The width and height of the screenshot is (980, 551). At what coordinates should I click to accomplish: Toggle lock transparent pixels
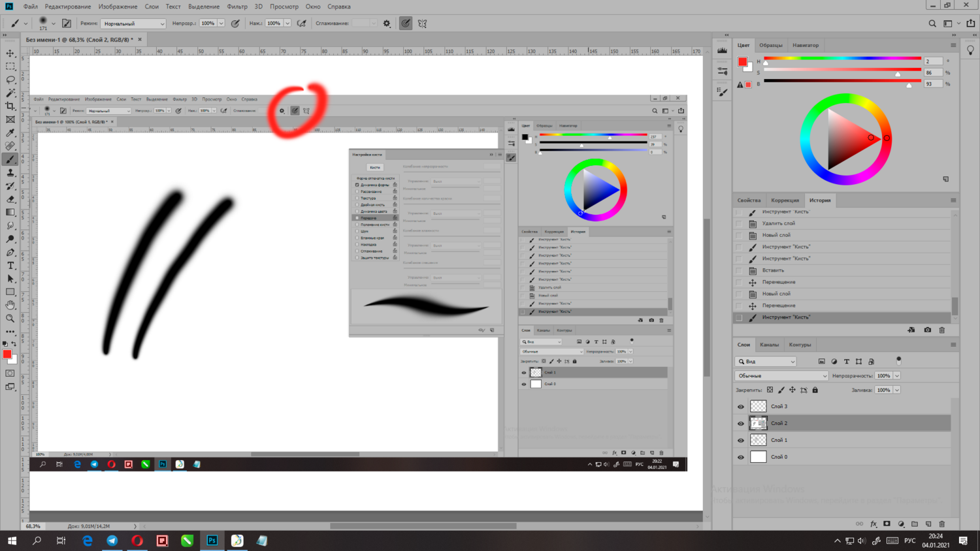tap(770, 390)
